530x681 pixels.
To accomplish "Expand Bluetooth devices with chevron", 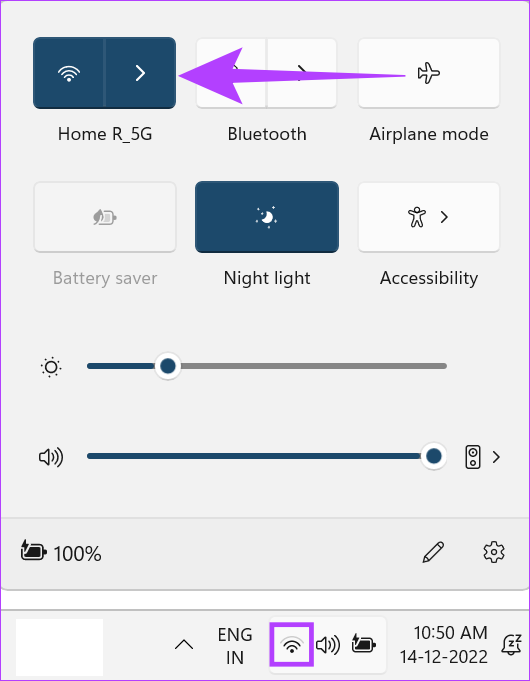I will (x=302, y=73).
